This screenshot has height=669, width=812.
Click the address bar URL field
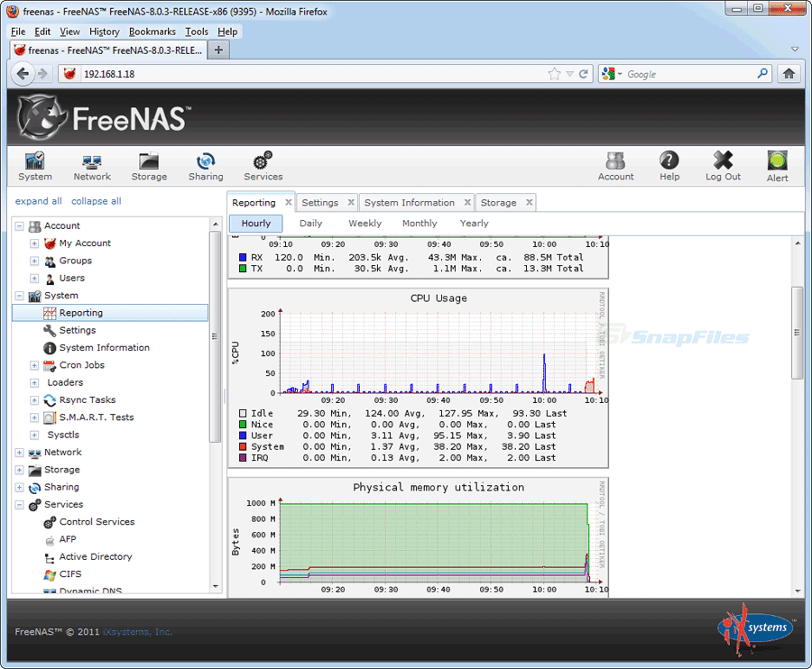point(313,74)
